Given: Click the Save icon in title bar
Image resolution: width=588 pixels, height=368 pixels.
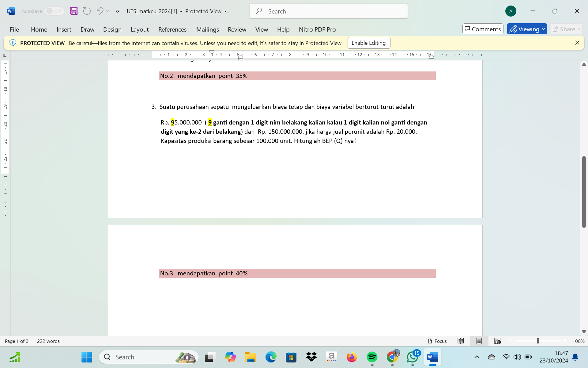Looking at the screenshot, I should click(74, 11).
